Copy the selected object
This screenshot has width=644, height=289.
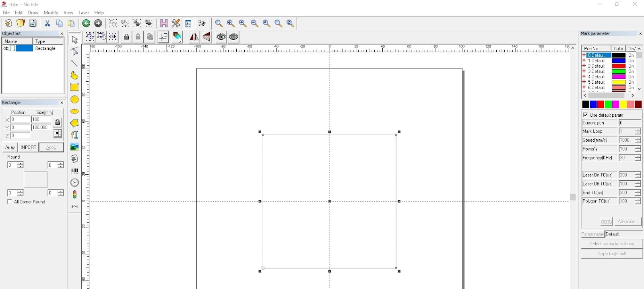click(60, 23)
